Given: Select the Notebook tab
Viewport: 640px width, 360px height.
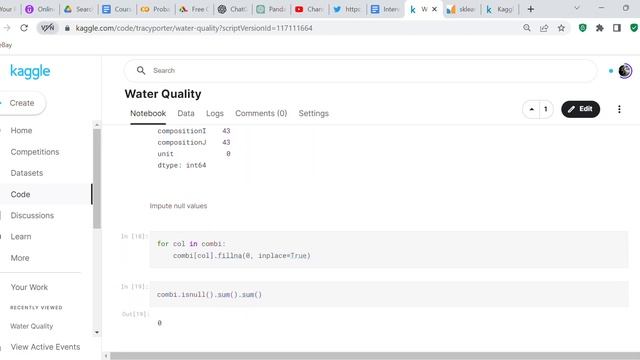Looking at the screenshot, I should 148,113.
